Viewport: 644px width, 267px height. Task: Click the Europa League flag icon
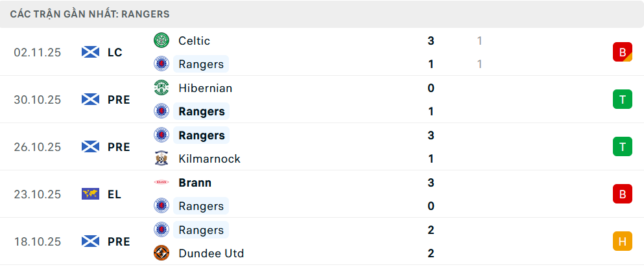click(x=90, y=194)
